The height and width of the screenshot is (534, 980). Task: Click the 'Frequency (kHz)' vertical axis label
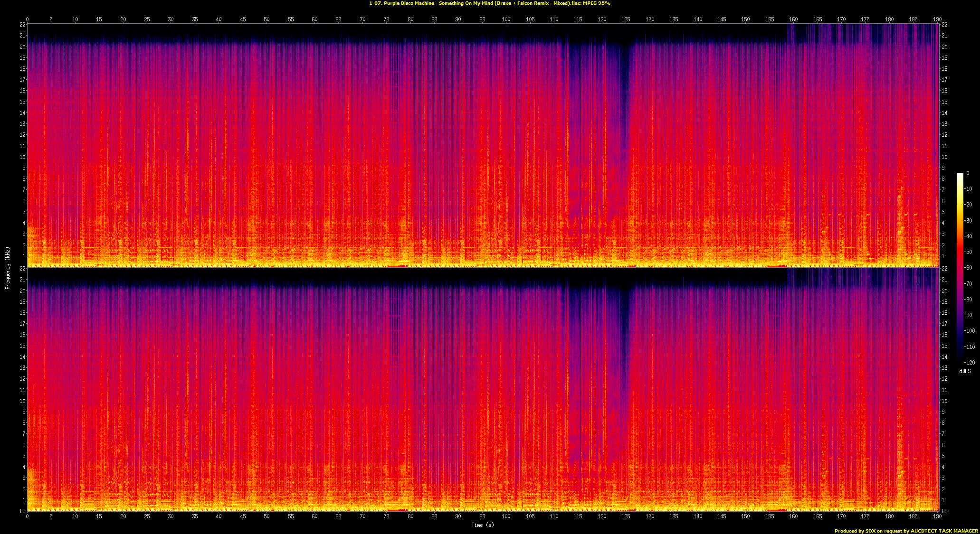tap(8, 268)
